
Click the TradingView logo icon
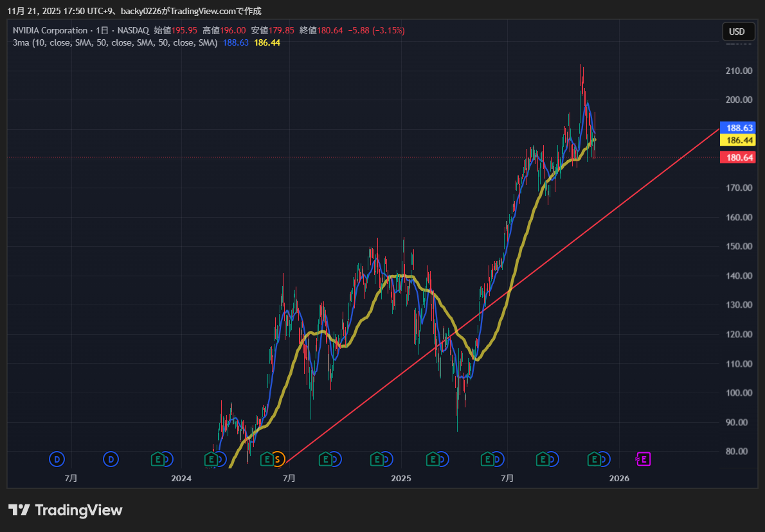tap(19, 510)
